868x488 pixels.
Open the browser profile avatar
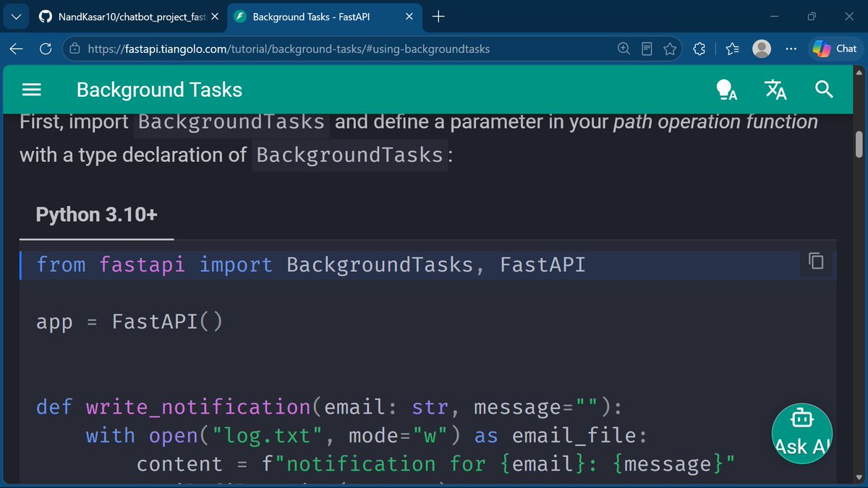762,48
